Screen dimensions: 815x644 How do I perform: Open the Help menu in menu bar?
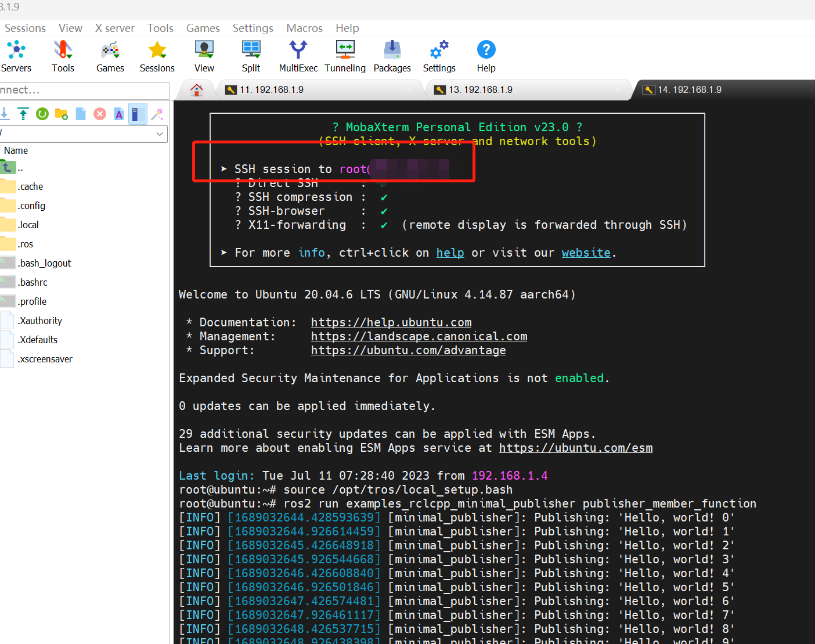[347, 28]
